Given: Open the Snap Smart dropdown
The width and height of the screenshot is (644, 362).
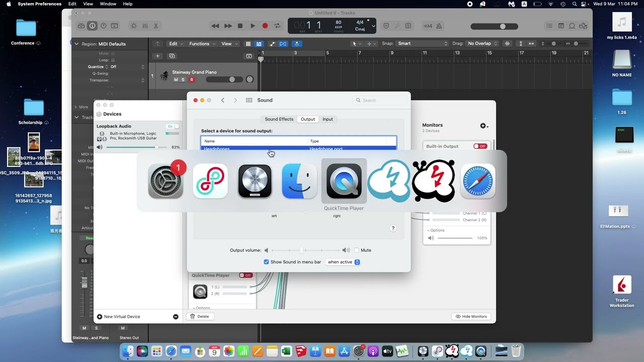Looking at the screenshot, I should [423, 44].
